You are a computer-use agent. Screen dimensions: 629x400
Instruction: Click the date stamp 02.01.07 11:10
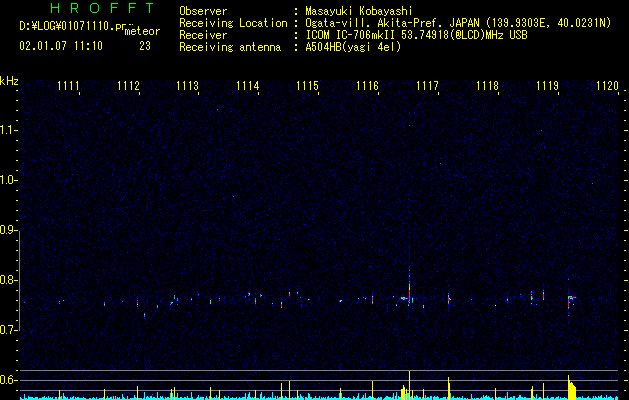(61, 46)
